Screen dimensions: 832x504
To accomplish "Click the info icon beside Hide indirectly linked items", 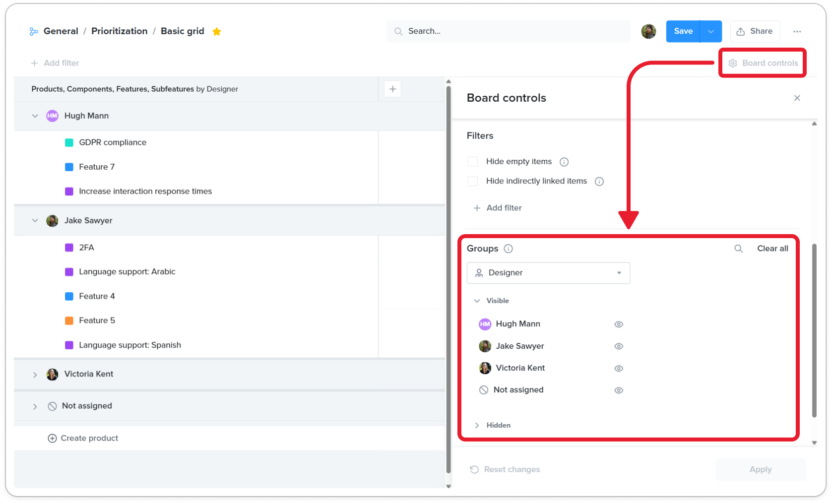I will click(x=599, y=181).
